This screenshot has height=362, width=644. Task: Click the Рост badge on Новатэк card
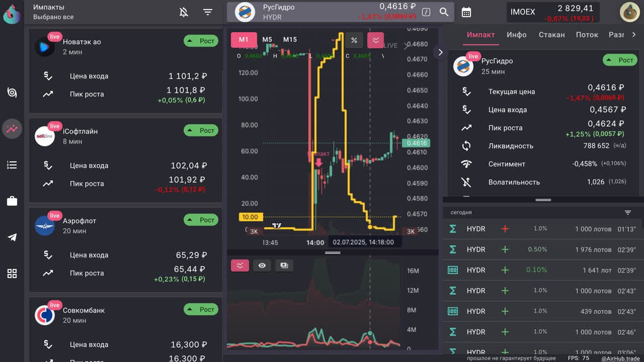(x=201, y=41)
